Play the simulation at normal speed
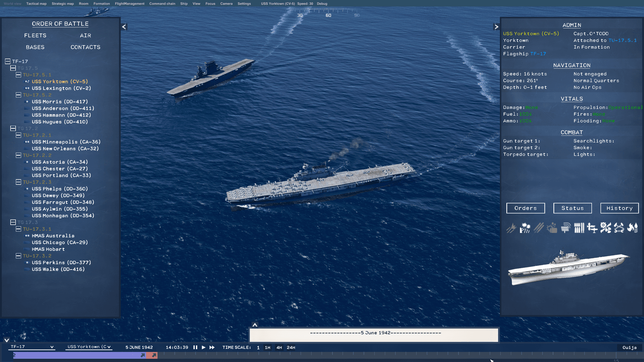644x362 pixels. (204, 348)
